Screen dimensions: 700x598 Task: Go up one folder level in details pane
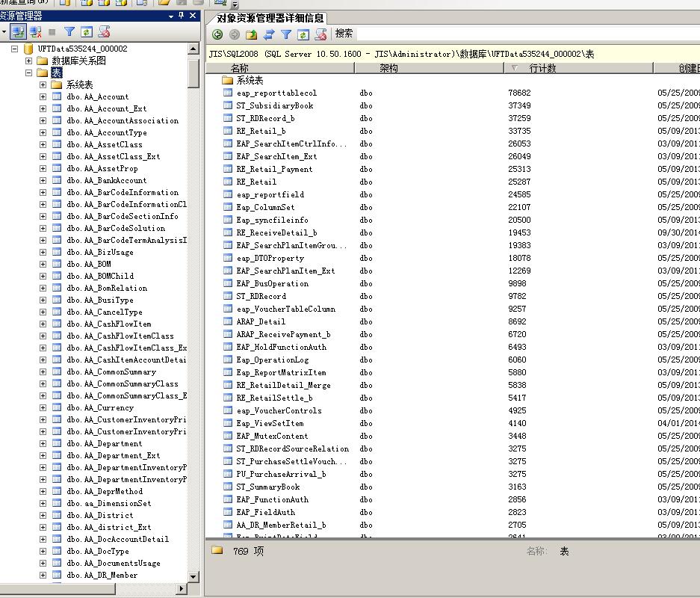pos(252,34)
